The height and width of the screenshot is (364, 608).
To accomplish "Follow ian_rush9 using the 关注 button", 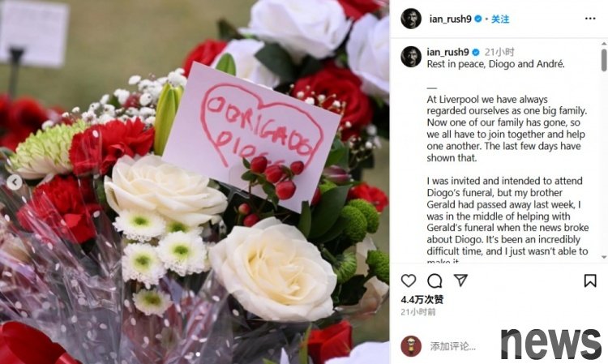I will coord(500,19).
